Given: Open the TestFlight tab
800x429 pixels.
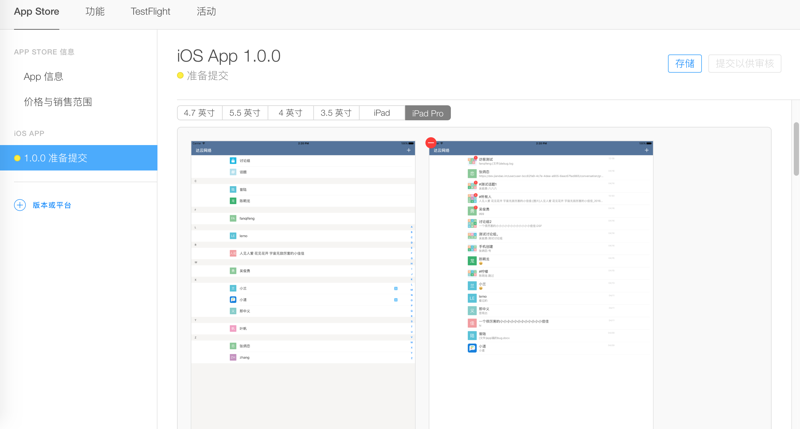Looking at the screenshot, I should 150,11.
